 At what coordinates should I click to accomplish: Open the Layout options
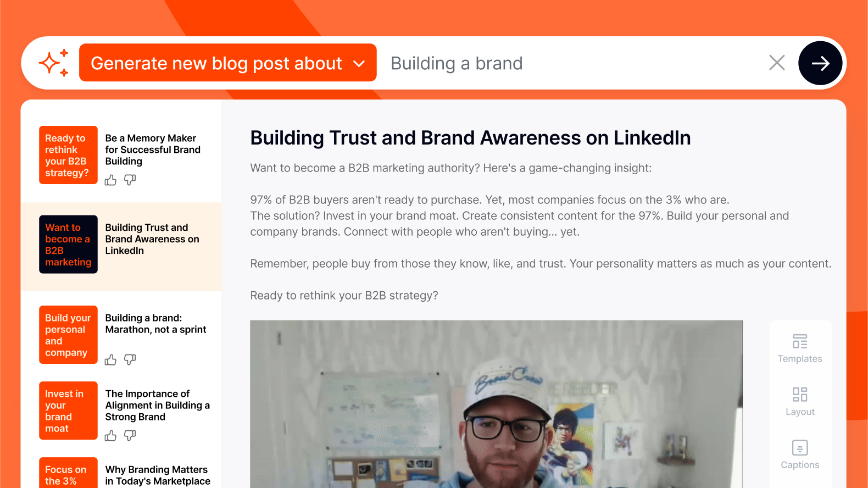point(799,402)
